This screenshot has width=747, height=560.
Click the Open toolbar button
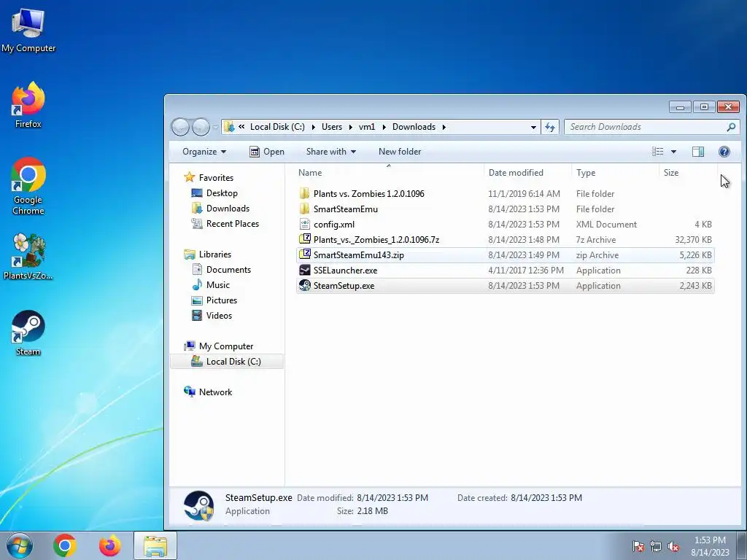point(267,152)
